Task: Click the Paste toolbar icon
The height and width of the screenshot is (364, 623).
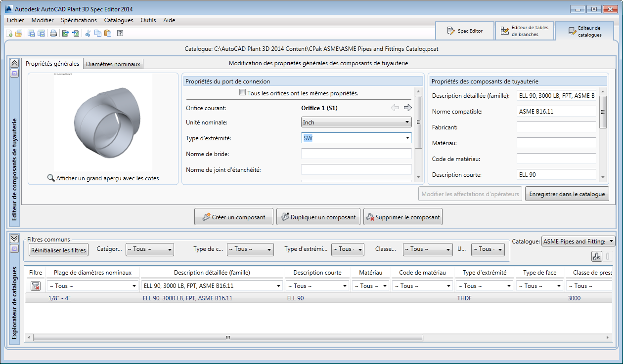Action: pyautogui.click(x=107, y=33)
